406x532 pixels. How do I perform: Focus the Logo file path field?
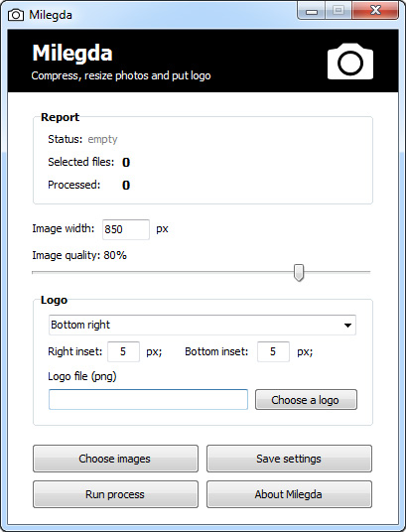pos(148,400)
